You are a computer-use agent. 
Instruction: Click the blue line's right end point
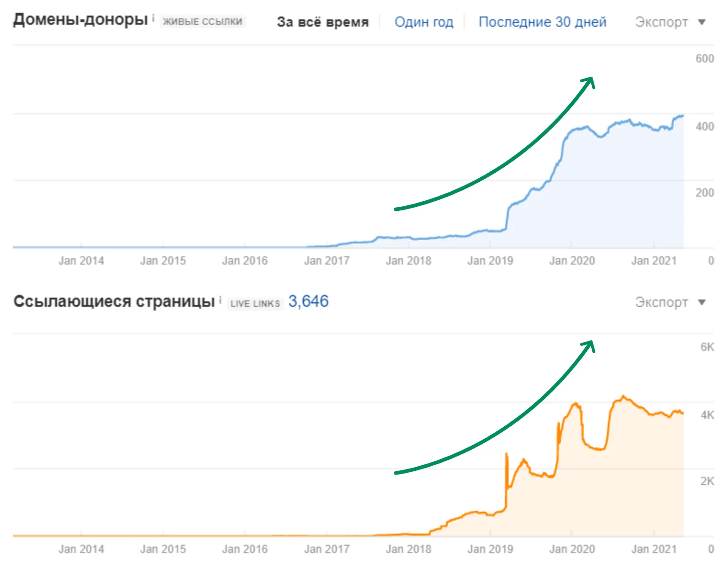click(683, 116)
